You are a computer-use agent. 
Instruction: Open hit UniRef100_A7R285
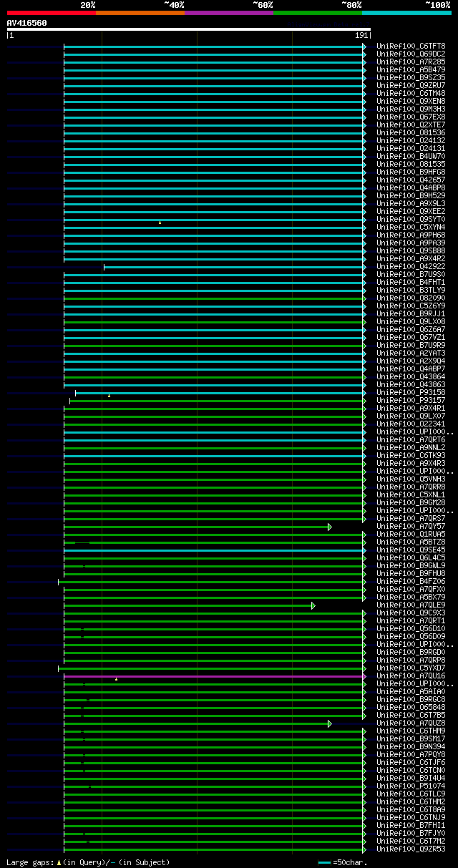click(411, 62)
